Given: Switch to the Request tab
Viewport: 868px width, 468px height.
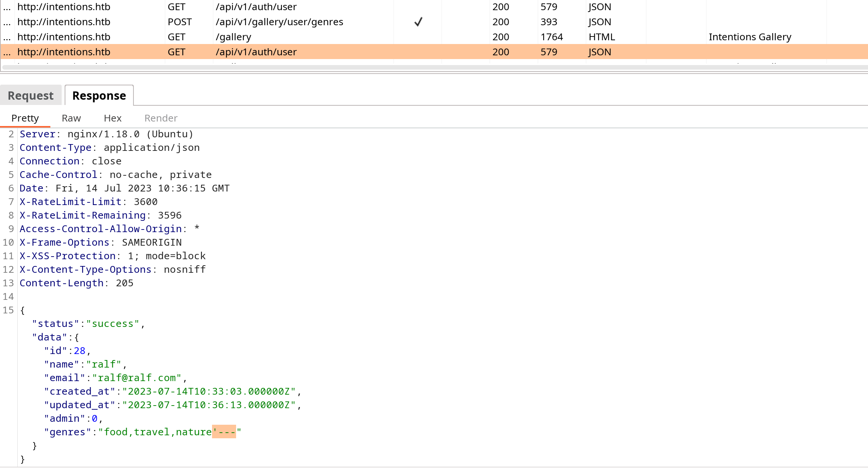Looking at the screenshot, I should [30, 96].
